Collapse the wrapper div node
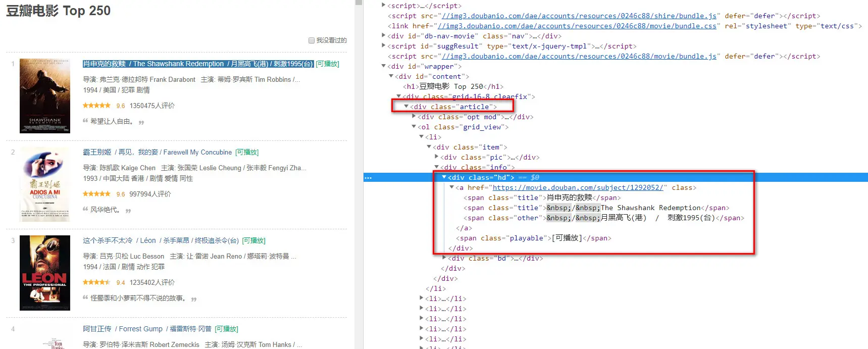 point(383,66)
